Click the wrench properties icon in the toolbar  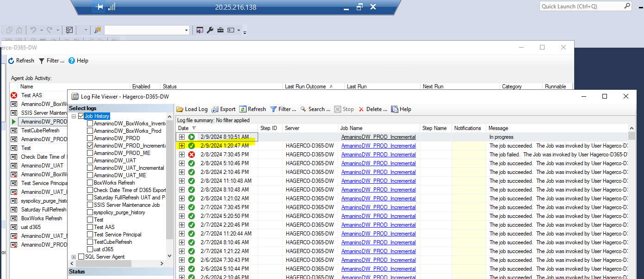tap(210, 30)
